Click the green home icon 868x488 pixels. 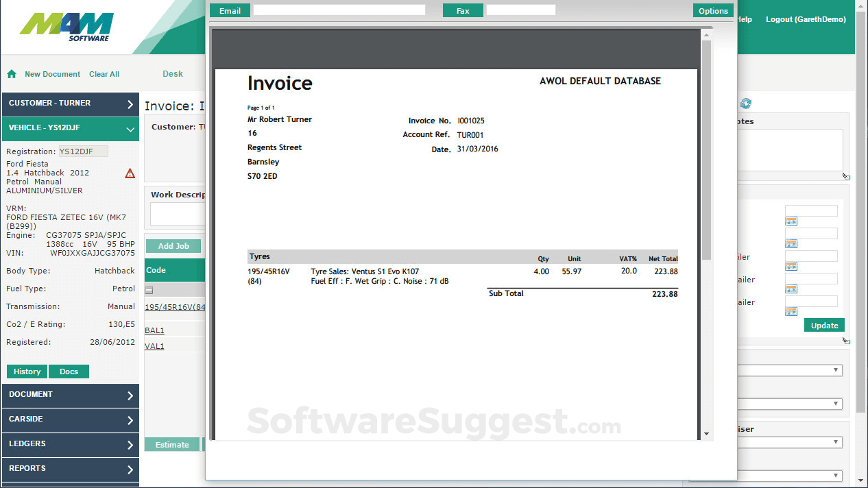12,74
